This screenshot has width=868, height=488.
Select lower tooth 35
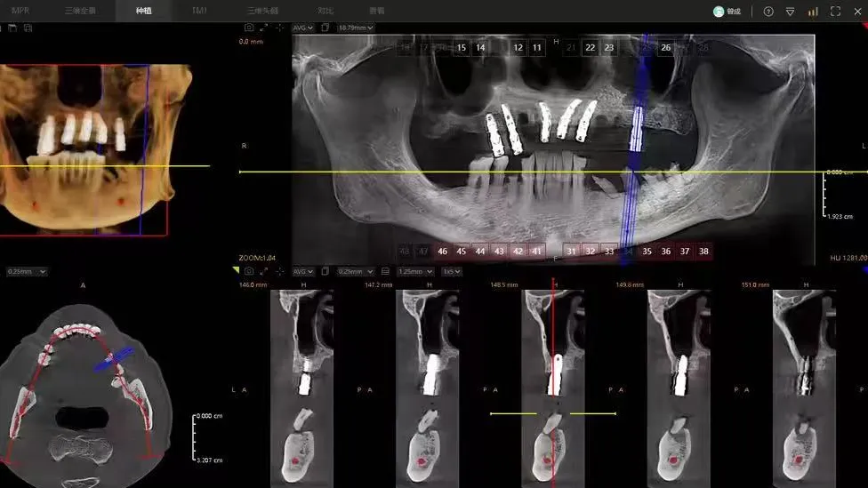coord(647,252)
